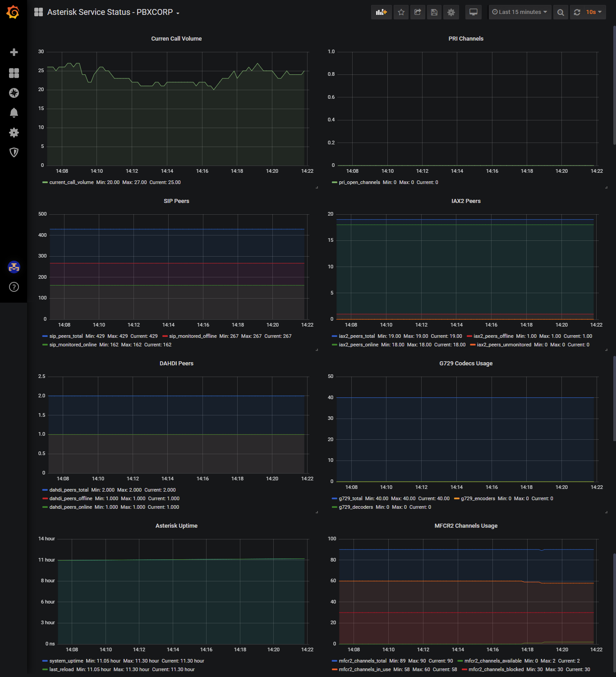Click the user avatar icon in sidebar
616x677 pixels.
14,267
